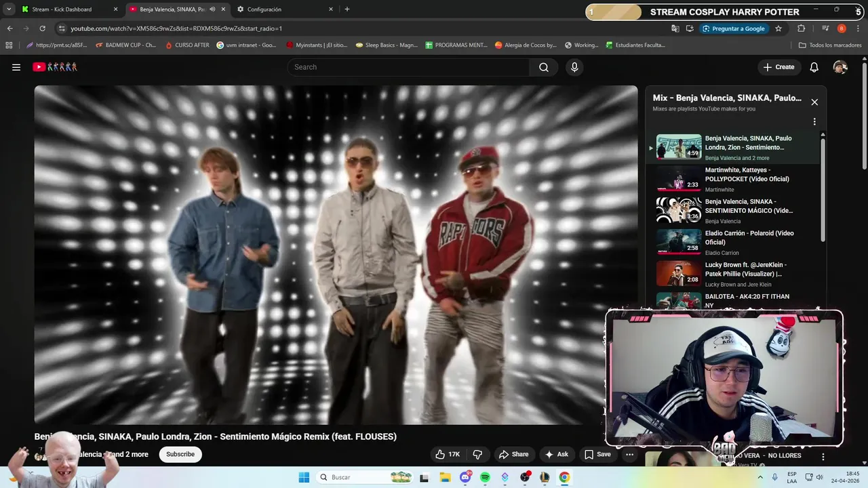The height and width of the screenshot is (488, 868).
Task: Open YouTube notifications bell
Action: [x=814, y=67]
